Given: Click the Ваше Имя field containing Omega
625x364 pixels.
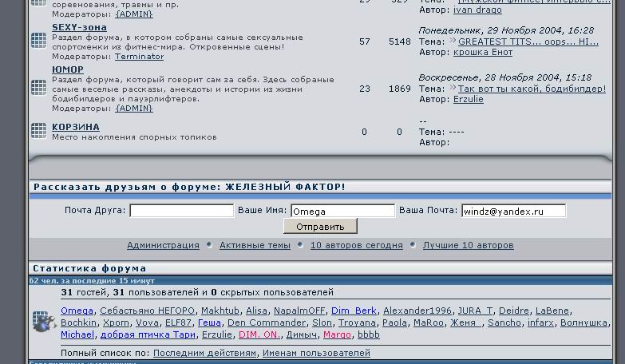Looking at the screenshot, I should tap(342, 211).
